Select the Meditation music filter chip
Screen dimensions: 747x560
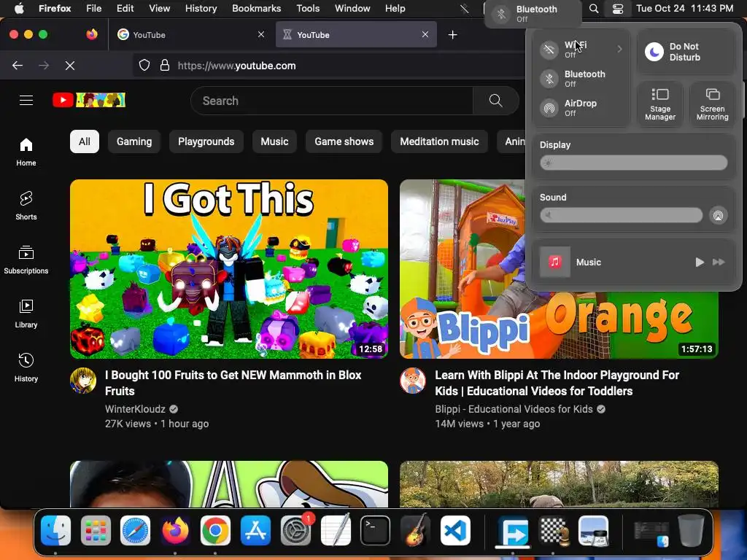pyautogui.click(x=439, y=141)
